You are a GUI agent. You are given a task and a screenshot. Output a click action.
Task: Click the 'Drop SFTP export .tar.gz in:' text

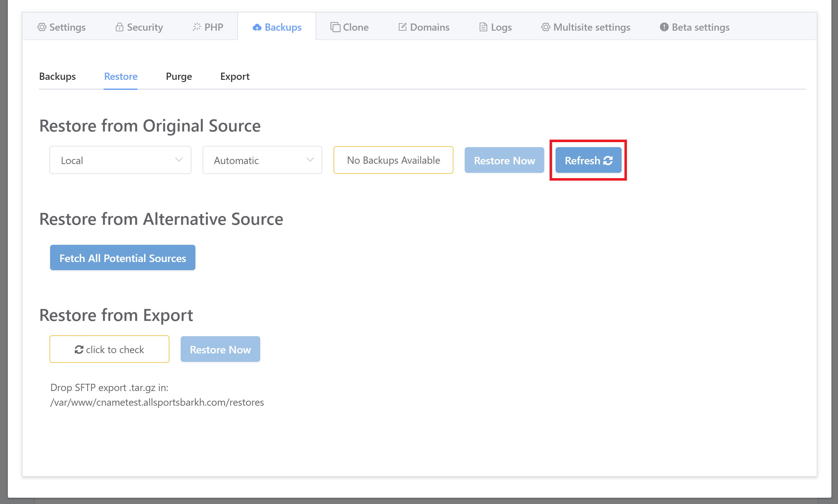(x=109, y=388)
